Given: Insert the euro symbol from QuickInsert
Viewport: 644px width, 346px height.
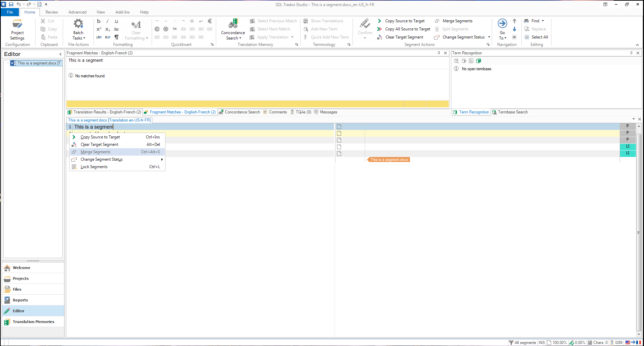Looking at the screenshot, I should click(x=210, y=21).
